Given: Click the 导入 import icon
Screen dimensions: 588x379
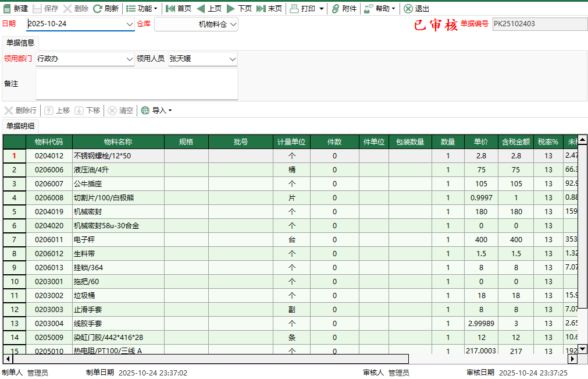Looking at the screenshot, I should [158, 110].
